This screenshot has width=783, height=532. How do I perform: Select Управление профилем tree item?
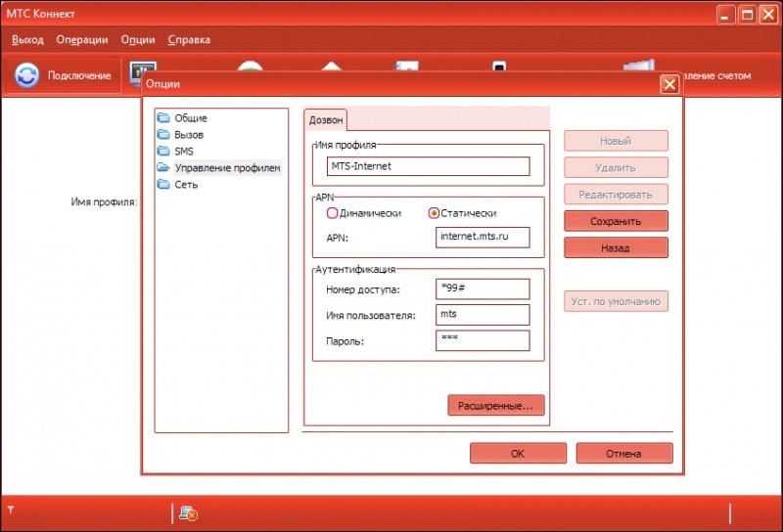(x=228, y=167)
